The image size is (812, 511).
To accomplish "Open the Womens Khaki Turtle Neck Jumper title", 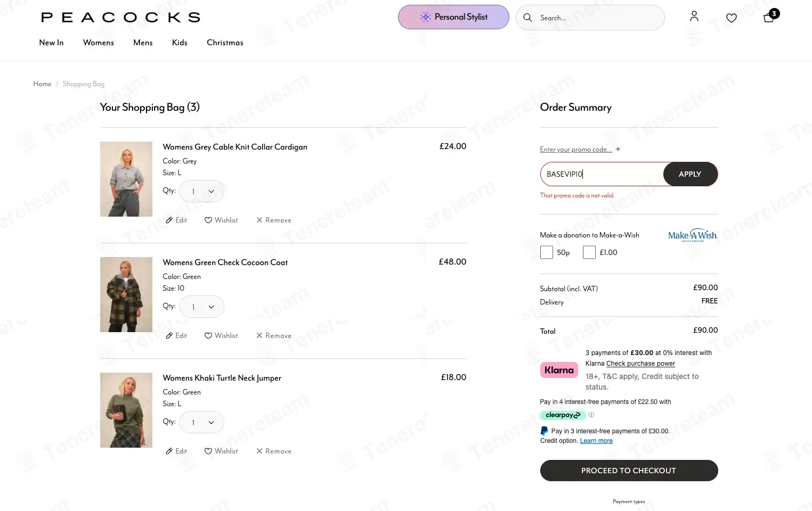I will coord(222,378).
